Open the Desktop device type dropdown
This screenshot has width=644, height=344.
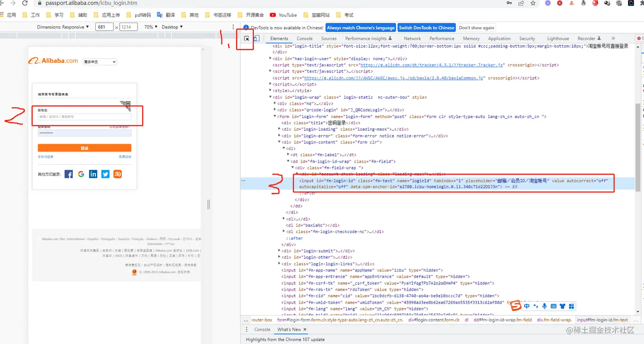tap(172, 27)
